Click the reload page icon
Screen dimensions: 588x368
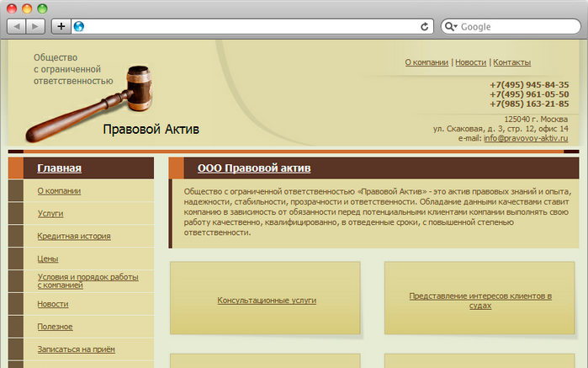point(425,26)
